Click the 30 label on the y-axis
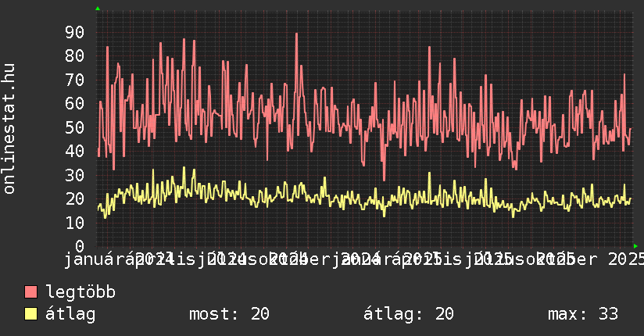The width and height of the screenshot is (644, 336). (74, 175)
